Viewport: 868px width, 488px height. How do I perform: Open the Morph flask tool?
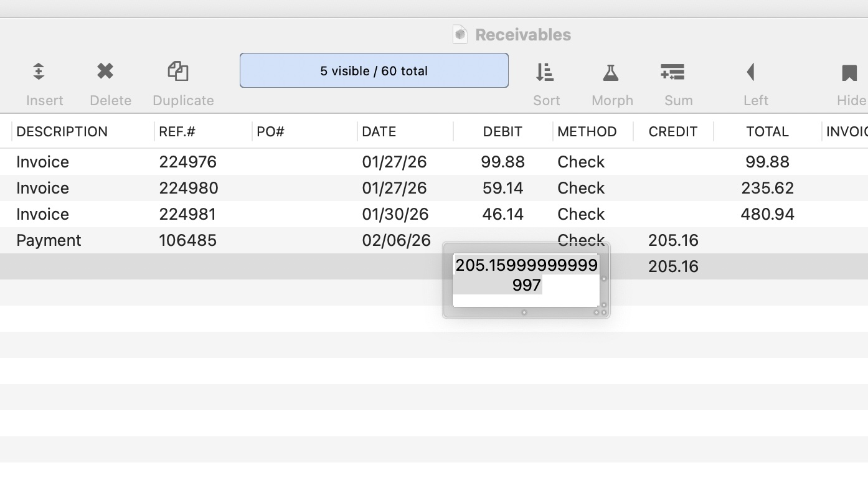611,72
